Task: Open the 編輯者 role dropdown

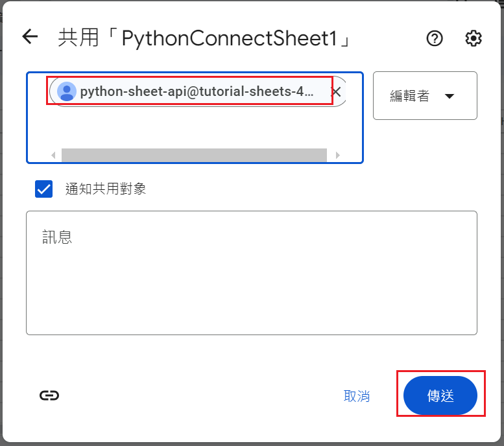Action: (424, 96)
